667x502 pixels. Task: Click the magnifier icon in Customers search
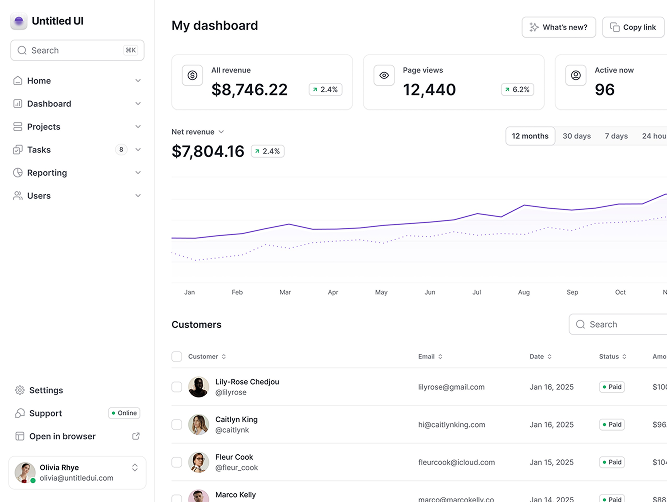point(580,324)
